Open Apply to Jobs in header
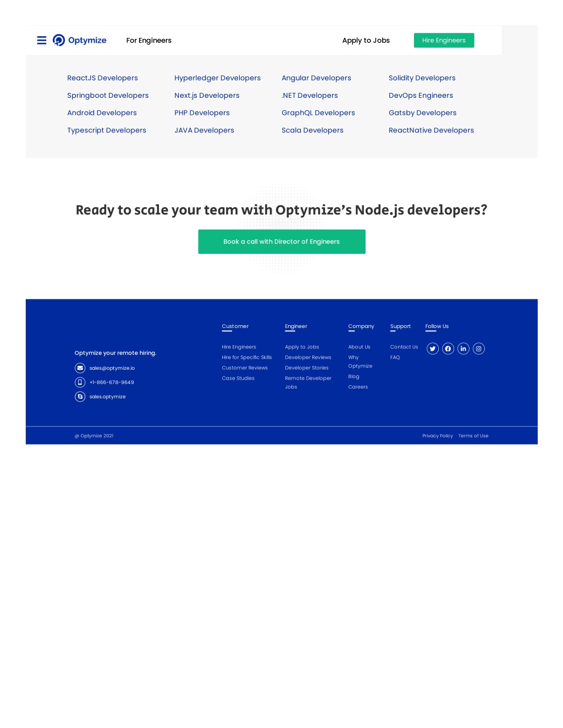 click(x=366, y=41)
